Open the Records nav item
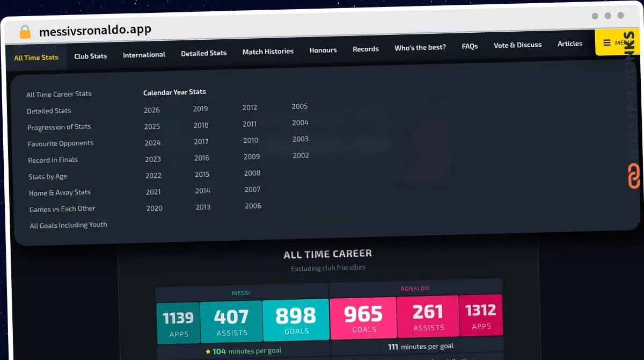Viewport: 644px width, 360px height. tap(365, 49)
